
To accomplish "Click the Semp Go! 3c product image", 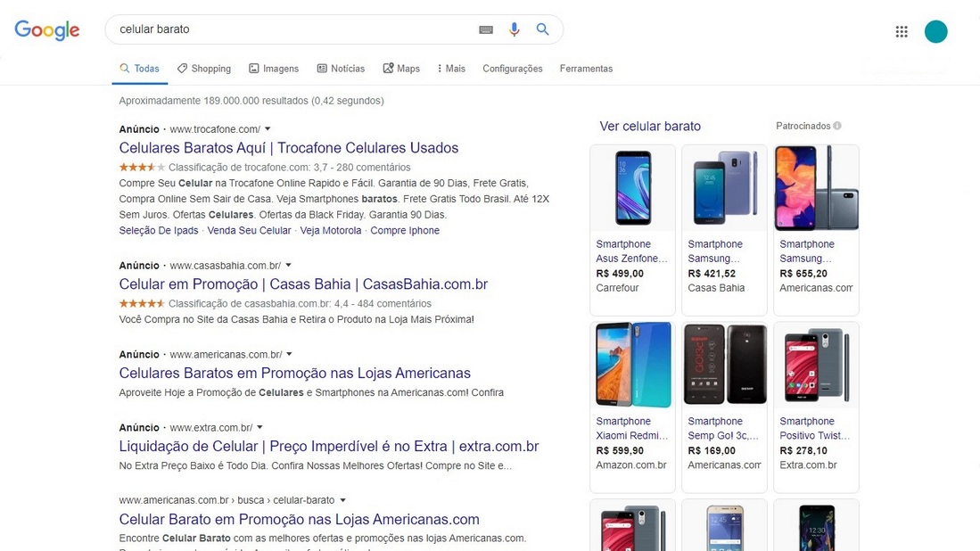I will (x=724, y=365).
